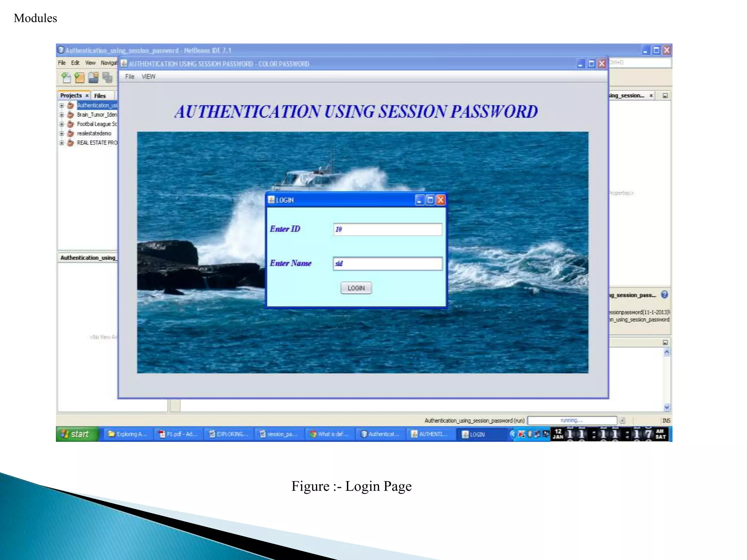Click the New Project toolbar icon
The height and width of the screenshot is (560, 747).
(80, 77)
